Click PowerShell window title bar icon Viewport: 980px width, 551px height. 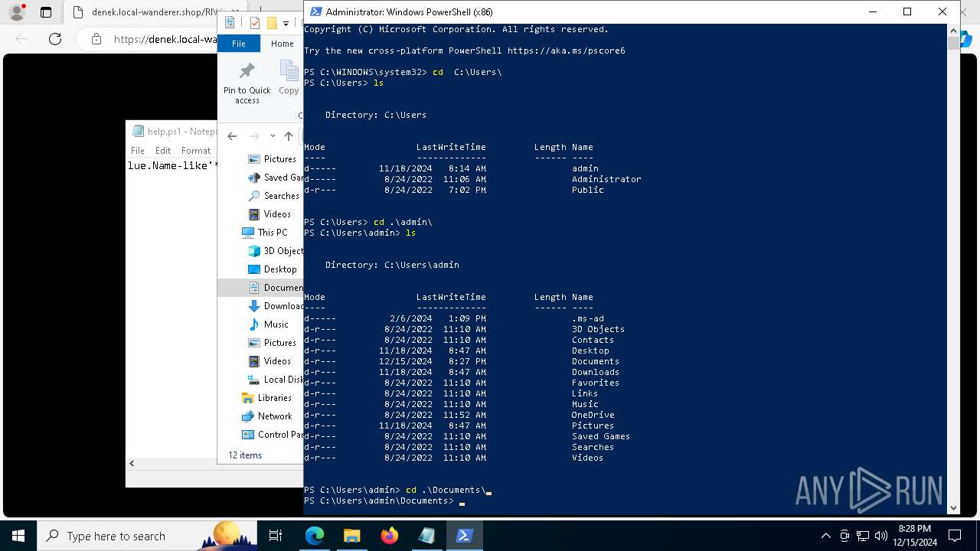click(x=315, y=11)
